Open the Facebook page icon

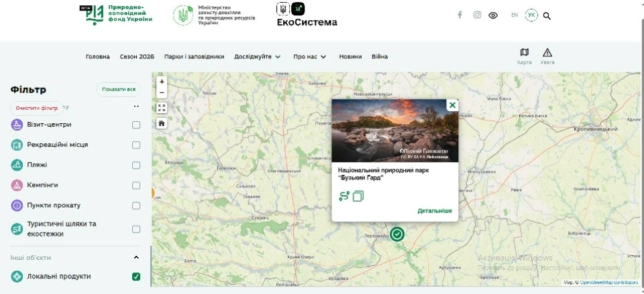click(460, 15)
